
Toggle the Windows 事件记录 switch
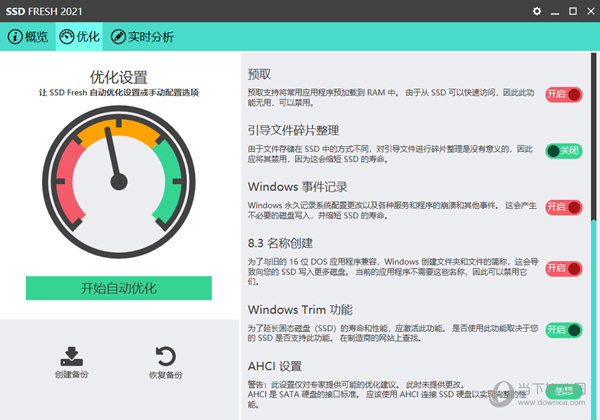[x=564, y=207]
